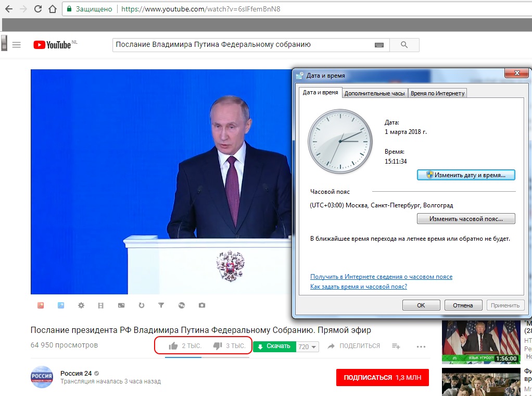The height and width of the screenshot is (396, 532).
Task: Click the film strip extension icon
Action: pos(101,305)
